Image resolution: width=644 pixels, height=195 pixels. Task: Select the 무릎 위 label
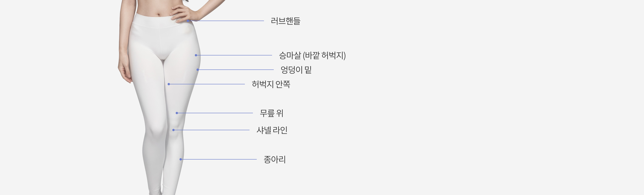click(x=271, y=113)
